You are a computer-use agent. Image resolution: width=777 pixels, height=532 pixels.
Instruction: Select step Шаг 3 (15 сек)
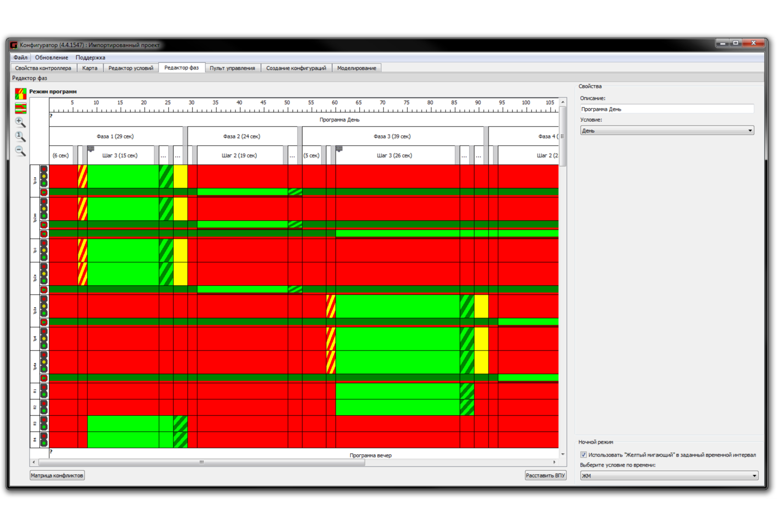tap(120, 155)
